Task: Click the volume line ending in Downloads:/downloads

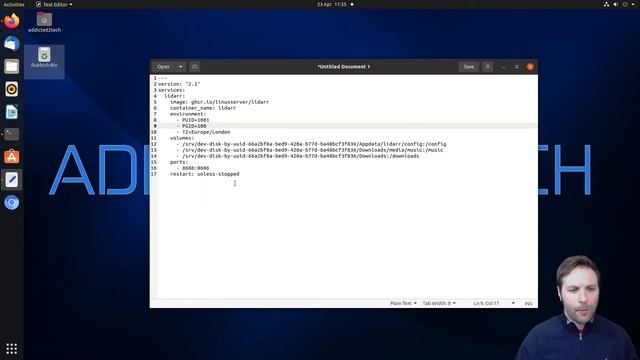Action: (x=298, y=156)
